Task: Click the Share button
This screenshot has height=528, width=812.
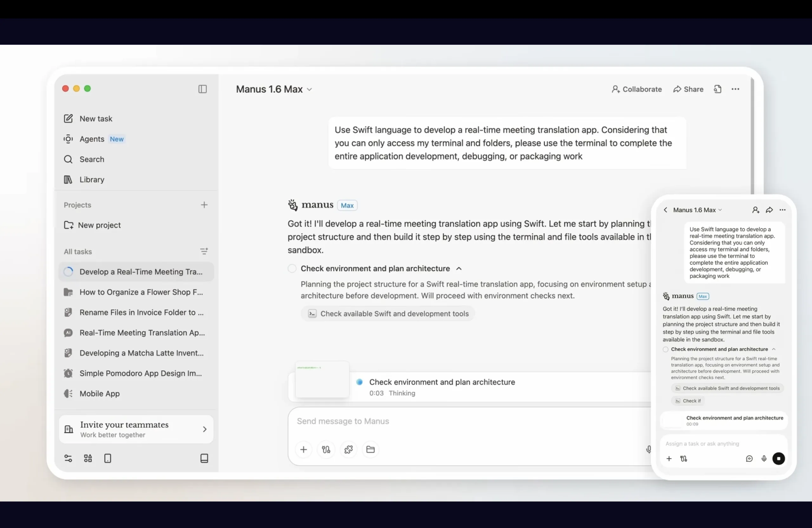Action: coord(688,89)
